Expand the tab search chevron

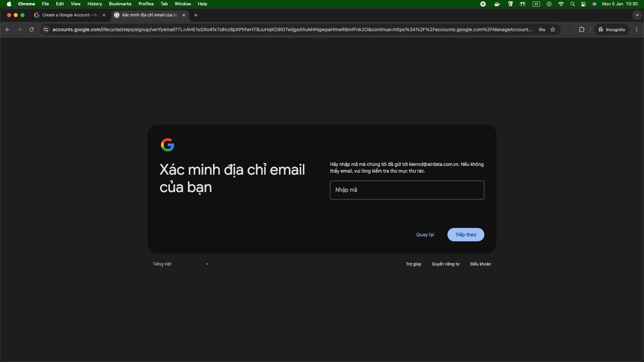(637, 15)
